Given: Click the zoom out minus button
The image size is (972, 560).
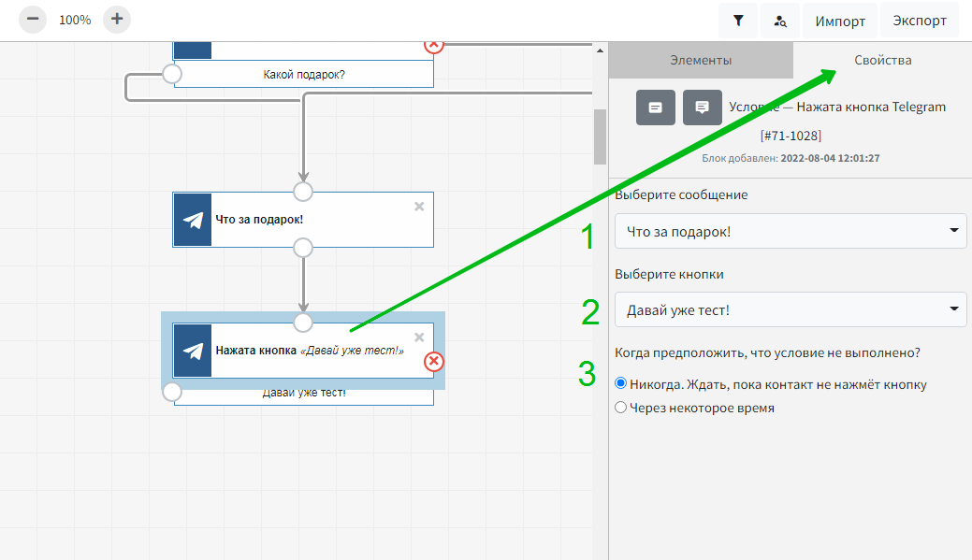Looking at the screenshot, I should [33, 19].
